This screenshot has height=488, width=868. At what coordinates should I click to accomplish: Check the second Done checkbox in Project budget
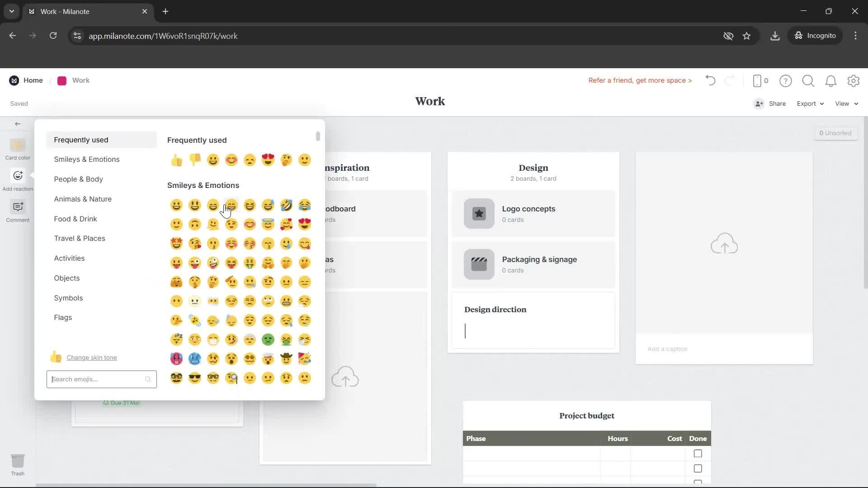(698, 468)
